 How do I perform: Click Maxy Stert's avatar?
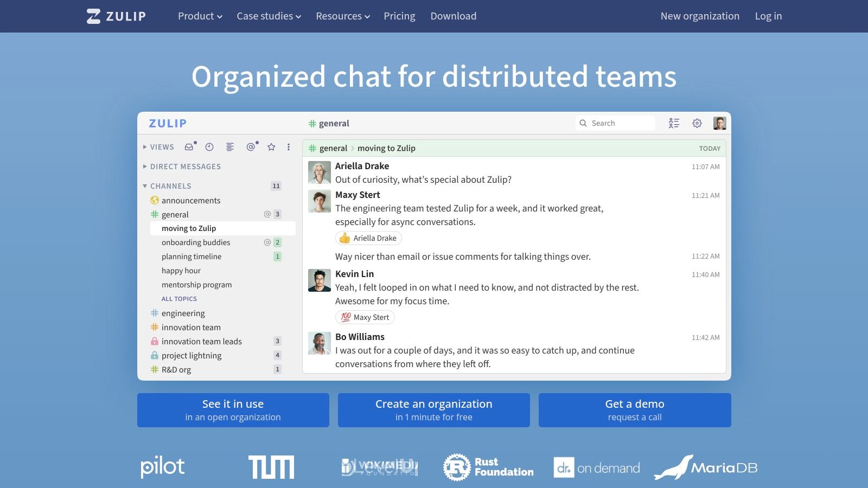pos(320,201)
